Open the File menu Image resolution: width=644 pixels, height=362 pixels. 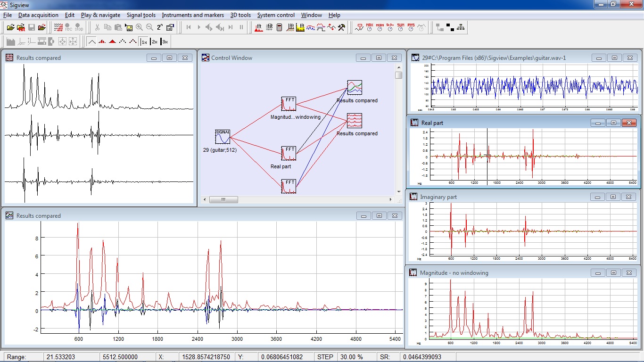pos(7,15)
